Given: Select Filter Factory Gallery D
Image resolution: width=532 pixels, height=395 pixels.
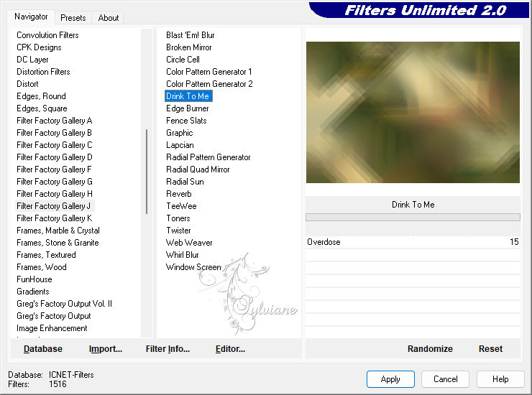Looking at the screenshot, I should click(x=55, y=157).
